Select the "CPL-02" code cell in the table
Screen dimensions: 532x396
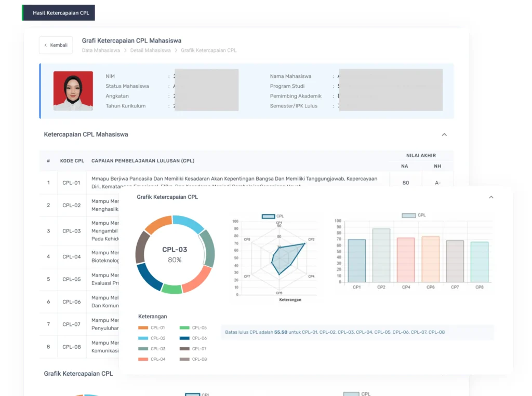pos(72,205)
